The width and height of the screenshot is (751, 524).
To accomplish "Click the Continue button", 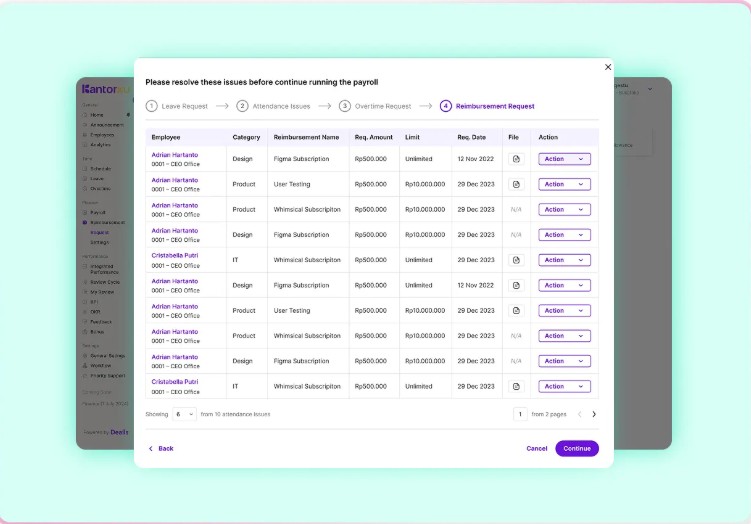I will click(x=577, y=449).
